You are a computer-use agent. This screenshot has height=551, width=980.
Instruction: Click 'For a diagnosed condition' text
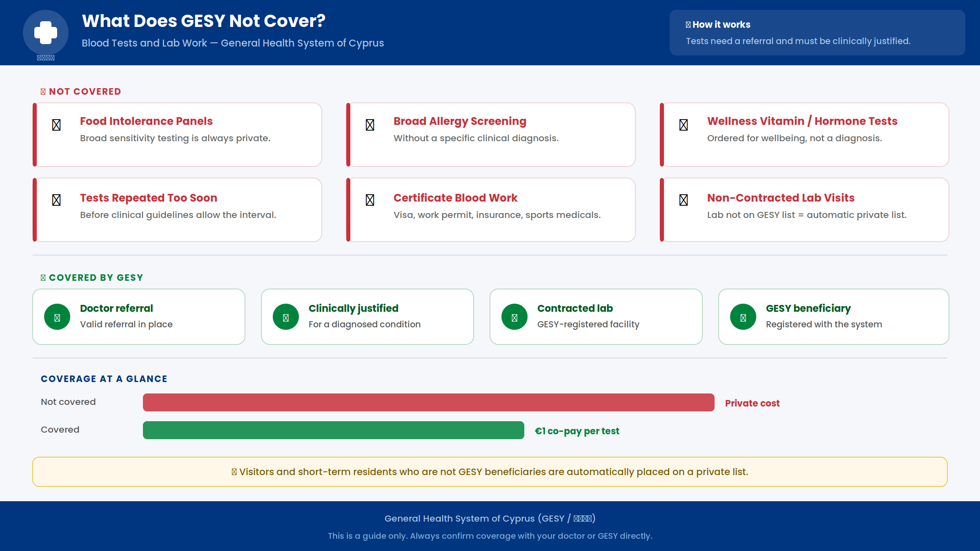pyautogui.click(x=365, y=324)
